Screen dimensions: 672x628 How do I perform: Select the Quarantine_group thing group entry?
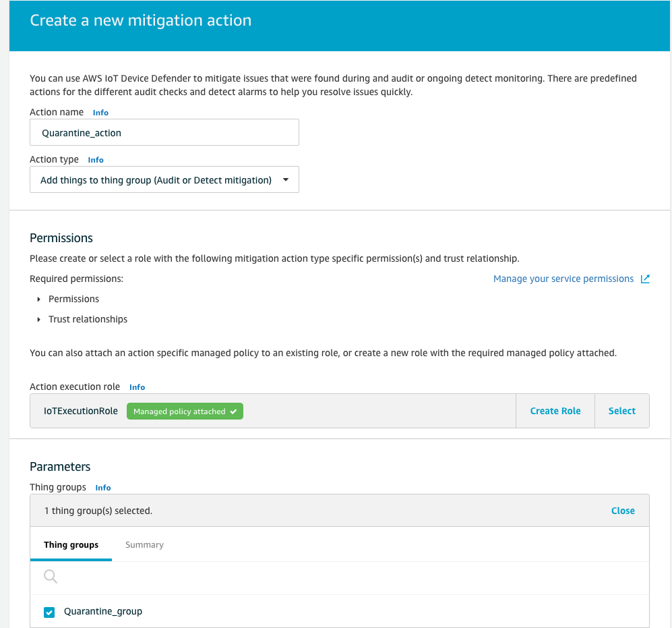click(x=102, y=611)
